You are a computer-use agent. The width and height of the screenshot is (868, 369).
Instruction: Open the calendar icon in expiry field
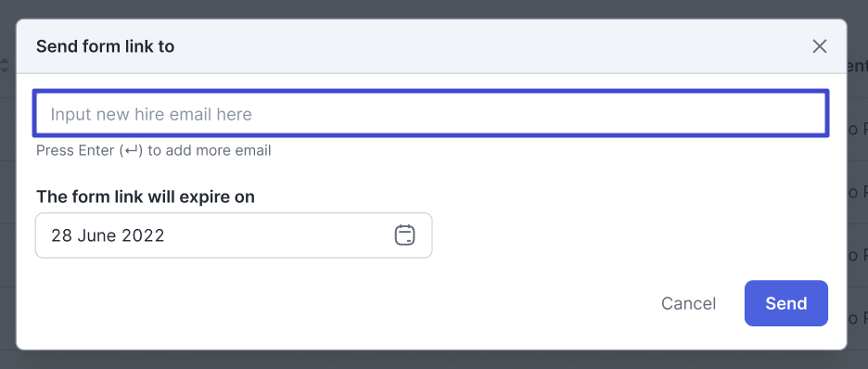(x=404, y=235)
